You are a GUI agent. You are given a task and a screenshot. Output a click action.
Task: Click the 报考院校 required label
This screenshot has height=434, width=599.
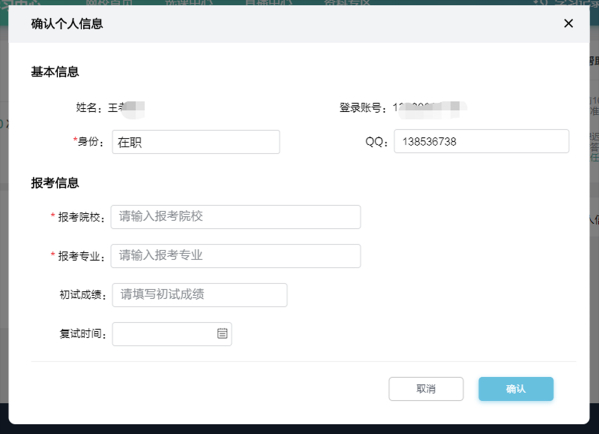point(78,217)
